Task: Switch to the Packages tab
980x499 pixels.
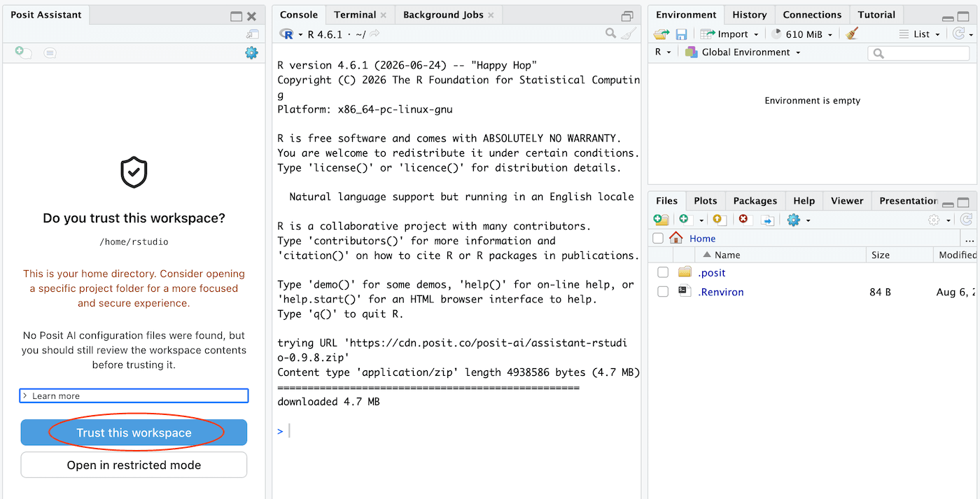Action: pyautogui.click(x=755, y=201)
